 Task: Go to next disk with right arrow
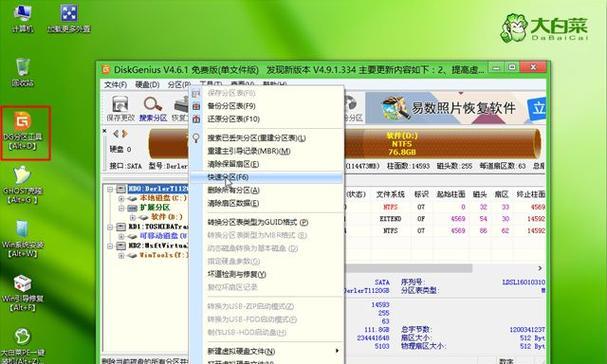(125, 134)
